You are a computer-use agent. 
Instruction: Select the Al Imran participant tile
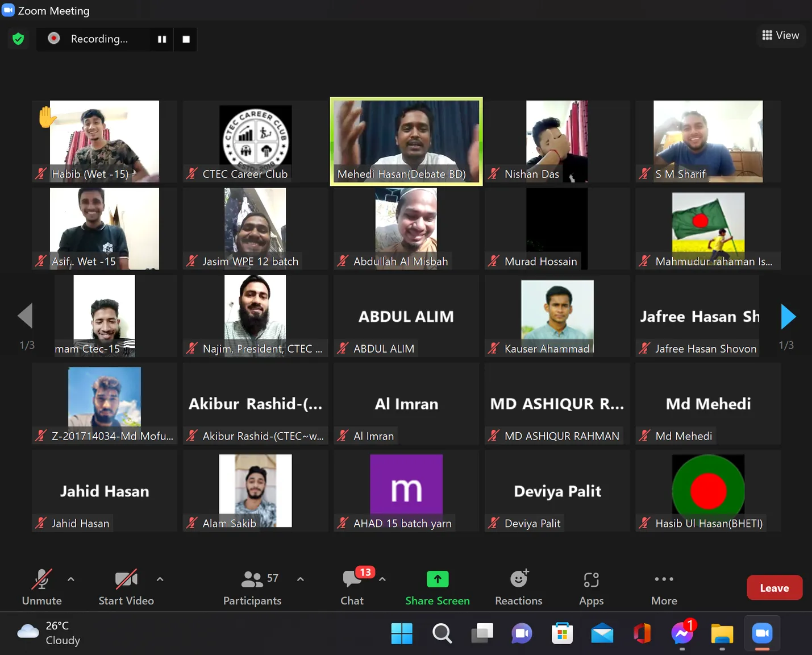tap(406, 404)
